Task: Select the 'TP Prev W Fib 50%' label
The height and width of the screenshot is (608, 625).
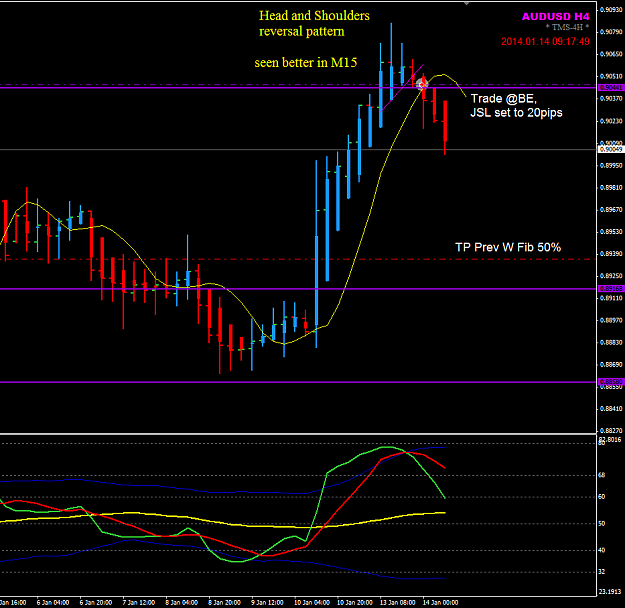Action: click(508, 247)
